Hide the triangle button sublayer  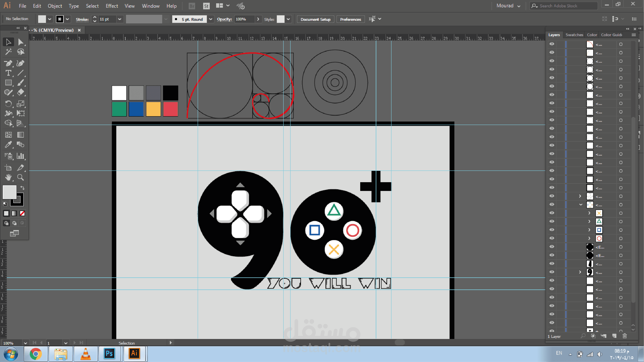pyautogui.click(x=552, y=221)
